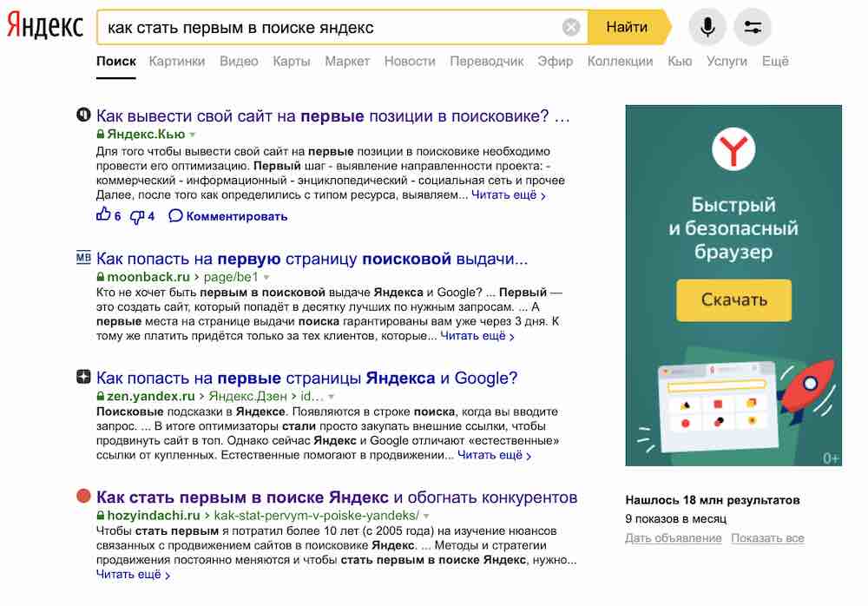Click the page/be1 breadcrumb link
This screenshot has height=606, width=868.
[231, 276]
